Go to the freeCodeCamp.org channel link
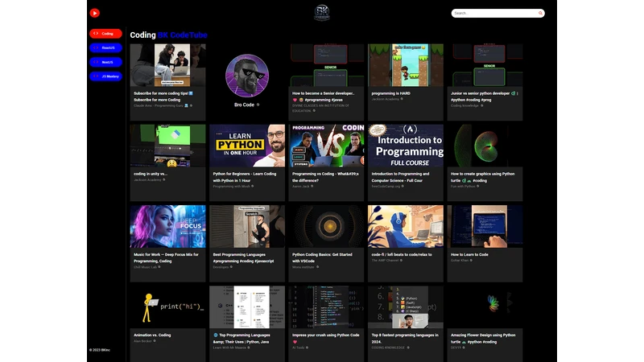 click(390, 186)
